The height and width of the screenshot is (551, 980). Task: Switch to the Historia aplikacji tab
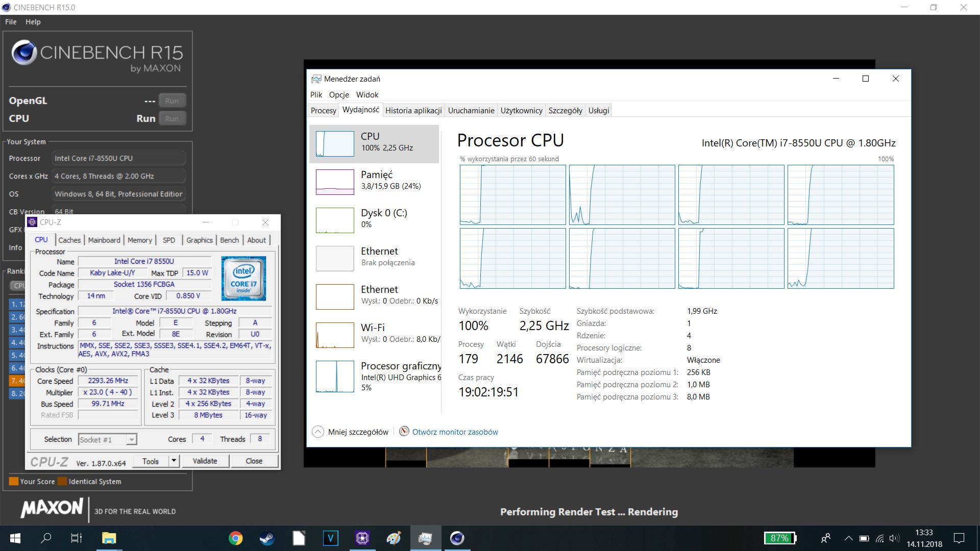(x=413, y=111)
